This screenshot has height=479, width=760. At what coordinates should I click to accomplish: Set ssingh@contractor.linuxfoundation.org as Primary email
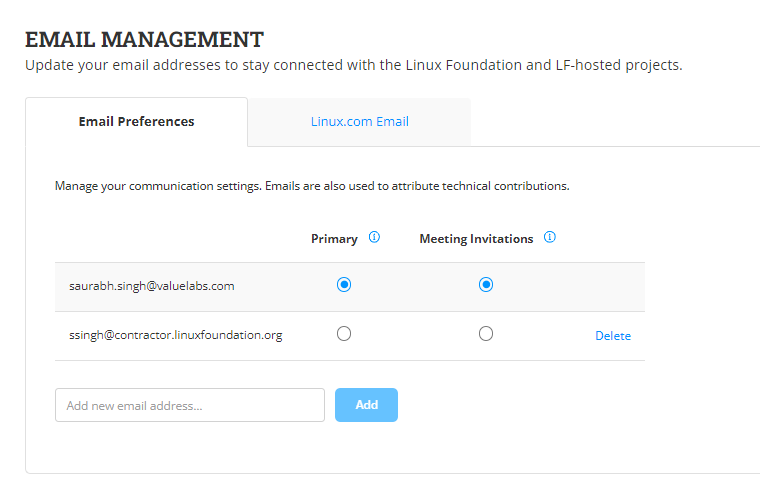pos(344,334)
